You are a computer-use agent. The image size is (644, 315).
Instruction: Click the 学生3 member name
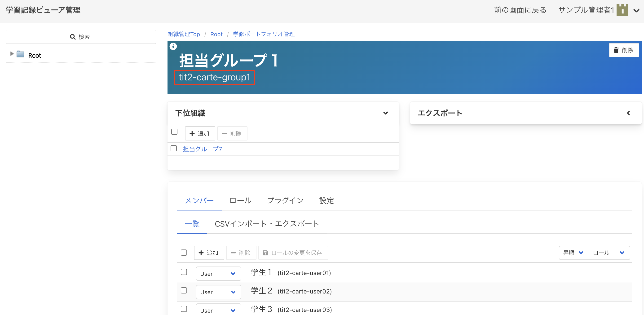pyautogui.click(x=261, y=309)
